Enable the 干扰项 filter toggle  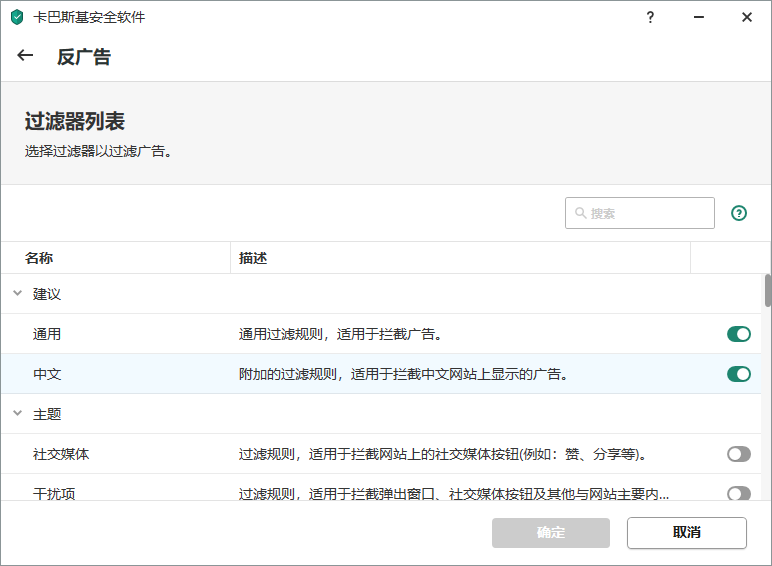coord(739,493)
